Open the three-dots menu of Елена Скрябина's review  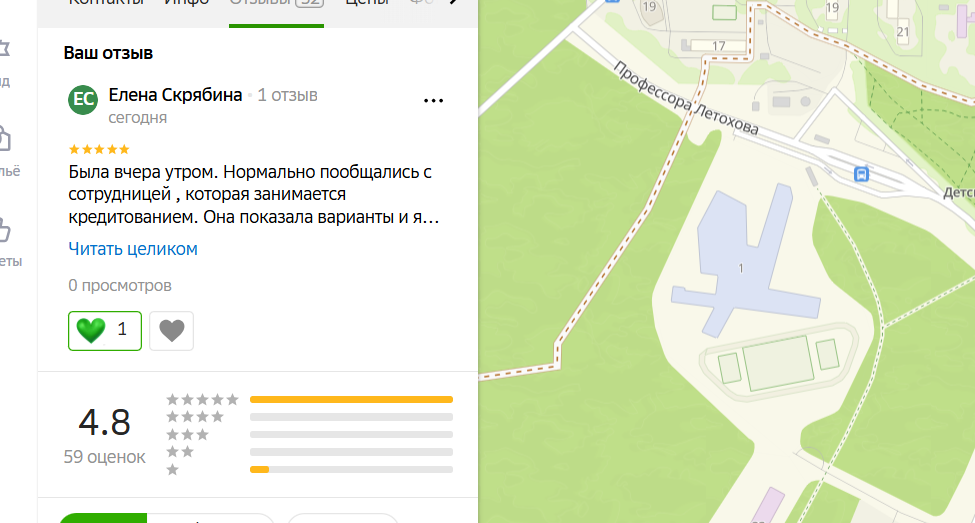[x=433, y=100]
